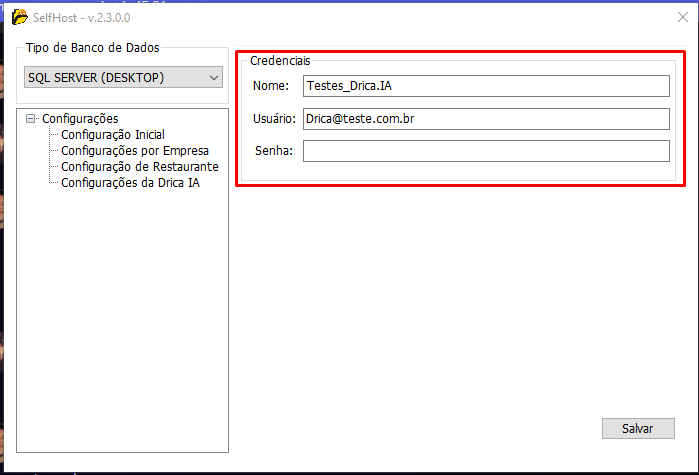Focus the Nome field containing Testes_Drica.IA
This screenshot has height=475, width=699.
[486, 86]
